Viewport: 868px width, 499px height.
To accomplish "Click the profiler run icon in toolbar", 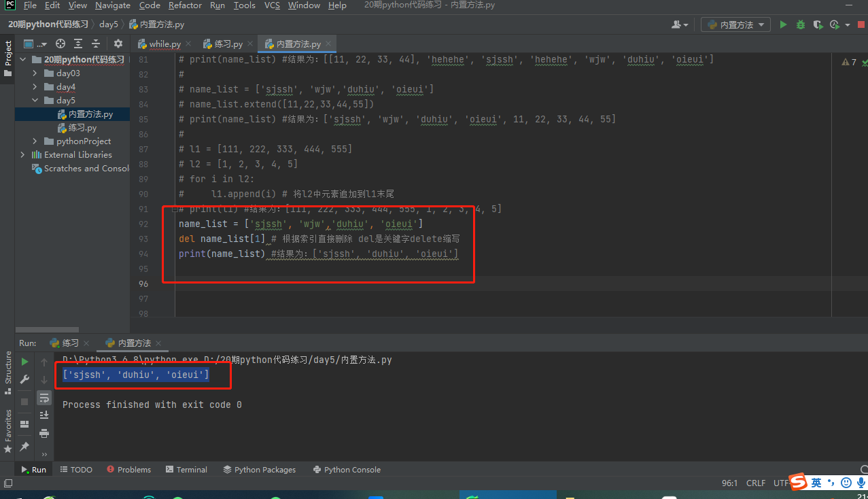I will (835, 24).
